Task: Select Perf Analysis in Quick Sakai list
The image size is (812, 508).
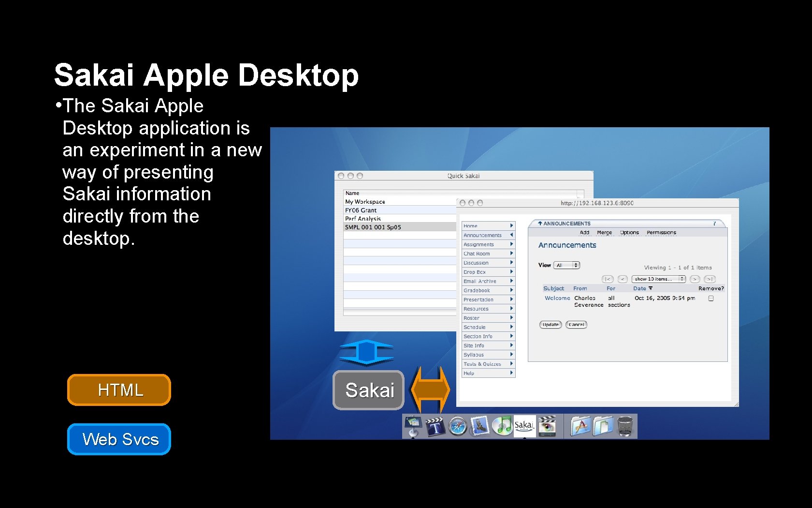Action: click(400, 219)
